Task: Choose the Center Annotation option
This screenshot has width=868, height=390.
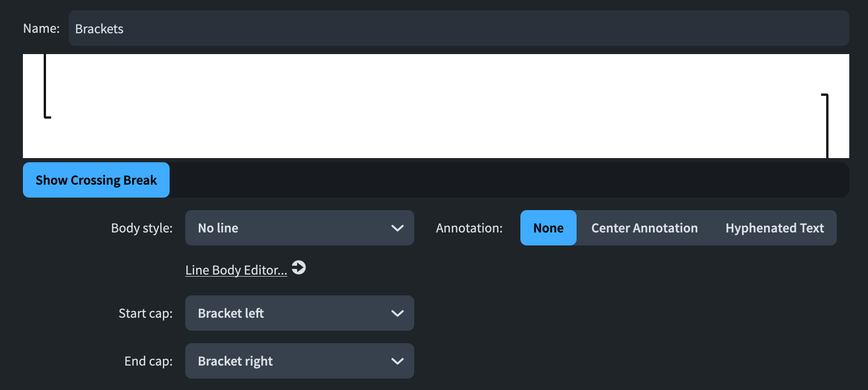Action: tap(644, 228)
